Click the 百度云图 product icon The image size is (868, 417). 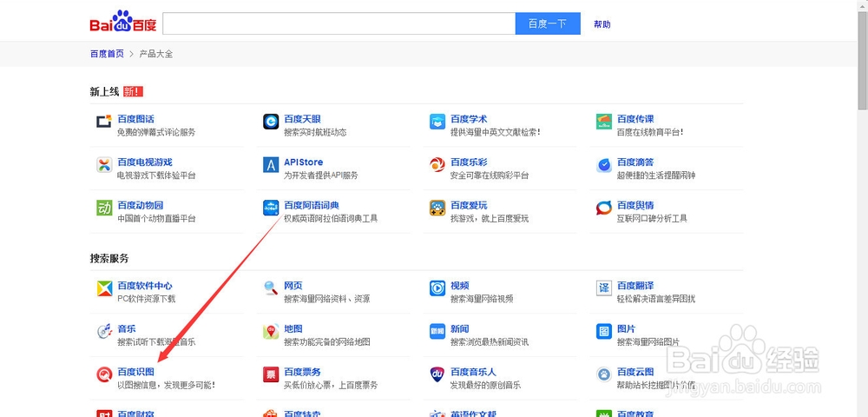point(604,375)
